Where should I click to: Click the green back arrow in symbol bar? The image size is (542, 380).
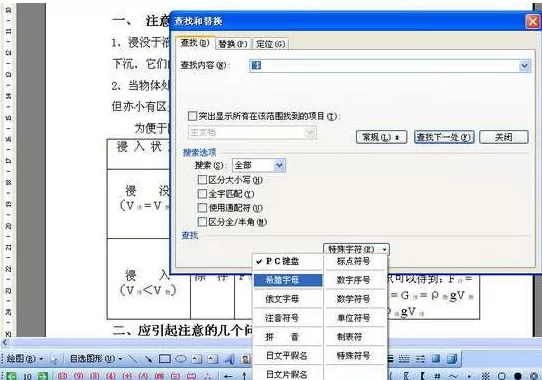[x=12, y=376]
